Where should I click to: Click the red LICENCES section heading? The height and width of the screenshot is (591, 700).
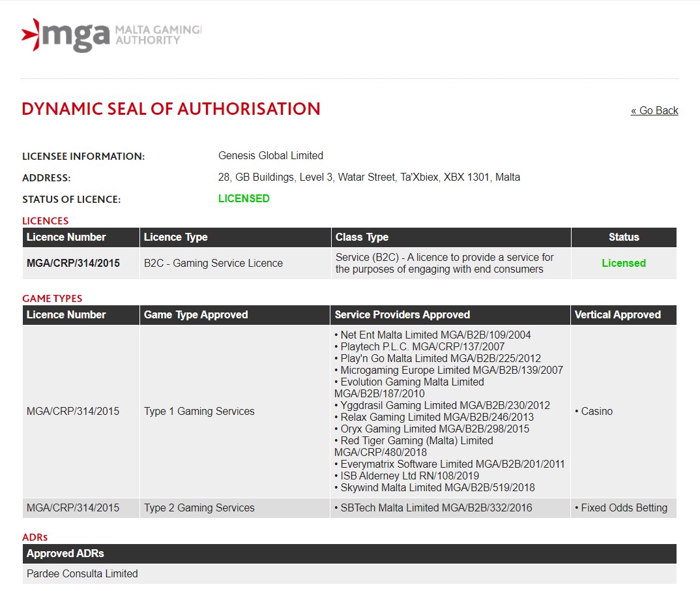tap(46, 221)
